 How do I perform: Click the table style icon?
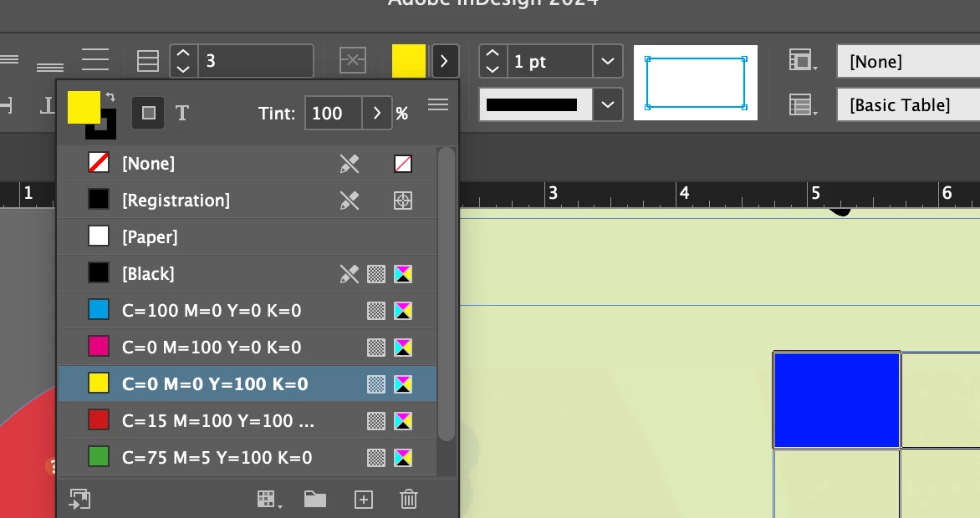803,105
